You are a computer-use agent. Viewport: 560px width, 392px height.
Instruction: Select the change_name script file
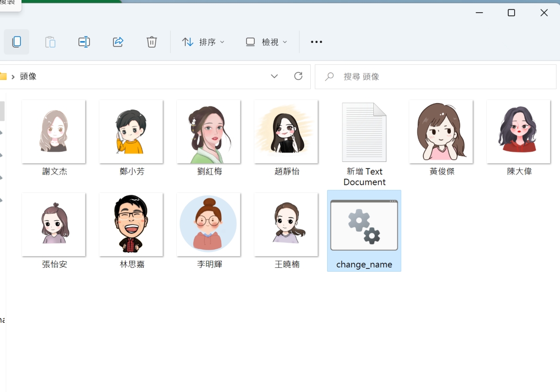364,231
